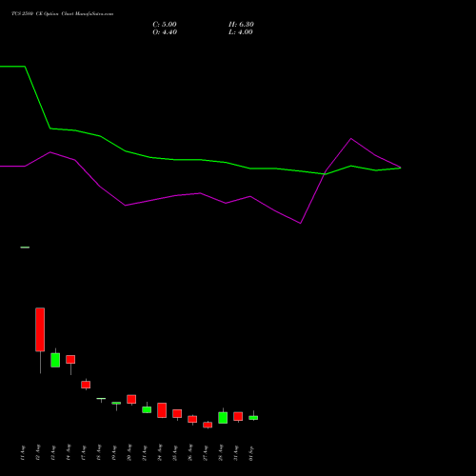Click the green 13 Aug candlestick
Image resolution: width=476 pixels, height=476 pixels.
pyautogui.click(x=55, y=360)
